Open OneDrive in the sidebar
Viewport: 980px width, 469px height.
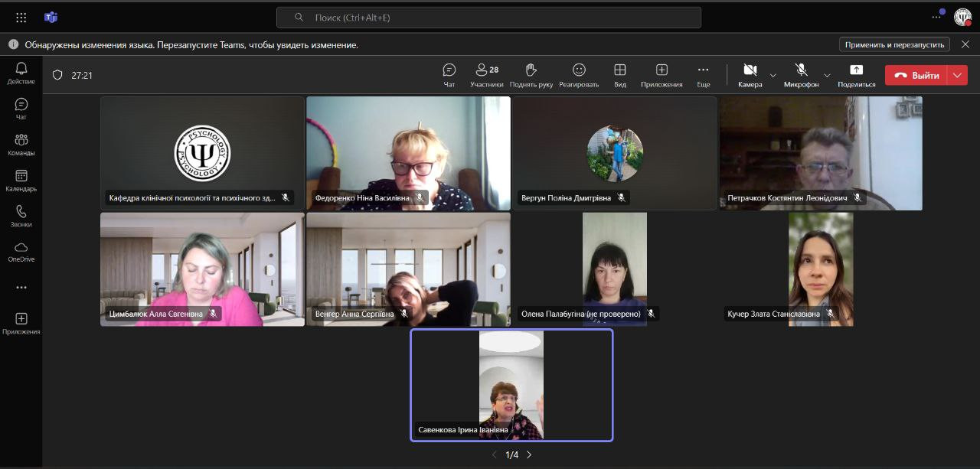[x=21, y=252]
